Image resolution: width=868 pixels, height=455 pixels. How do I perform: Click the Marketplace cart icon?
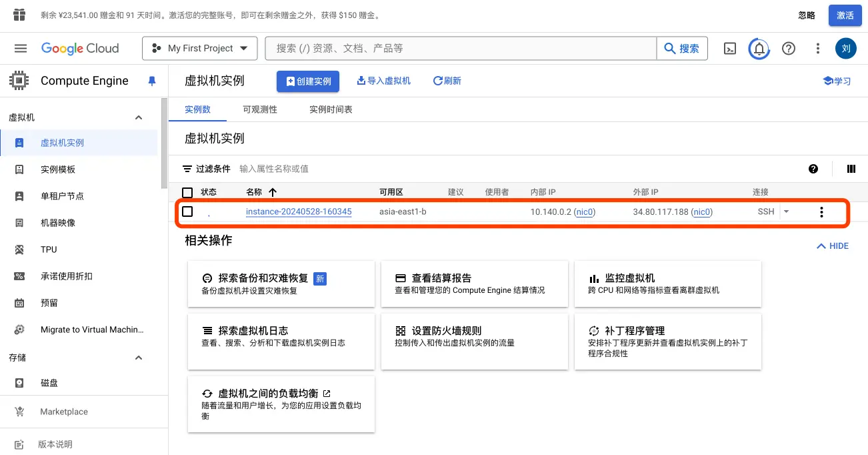[x=19, y=412]
